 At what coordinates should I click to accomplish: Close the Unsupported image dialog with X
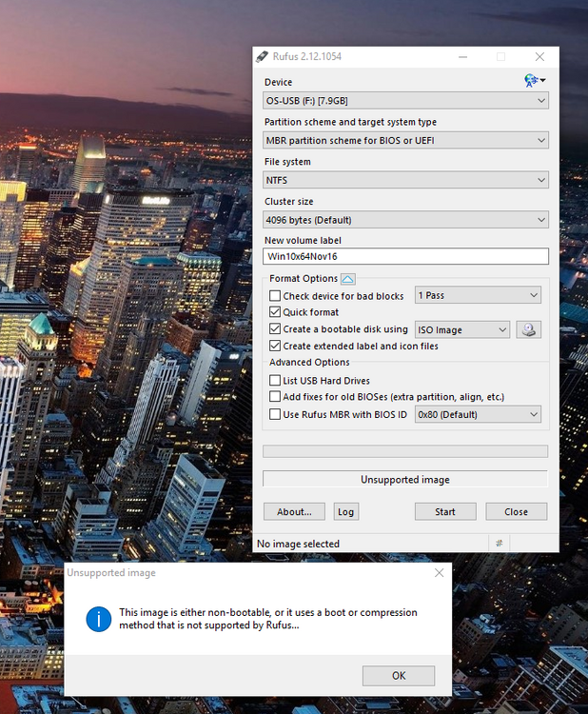pyautogui.click(x=440, y=573)
